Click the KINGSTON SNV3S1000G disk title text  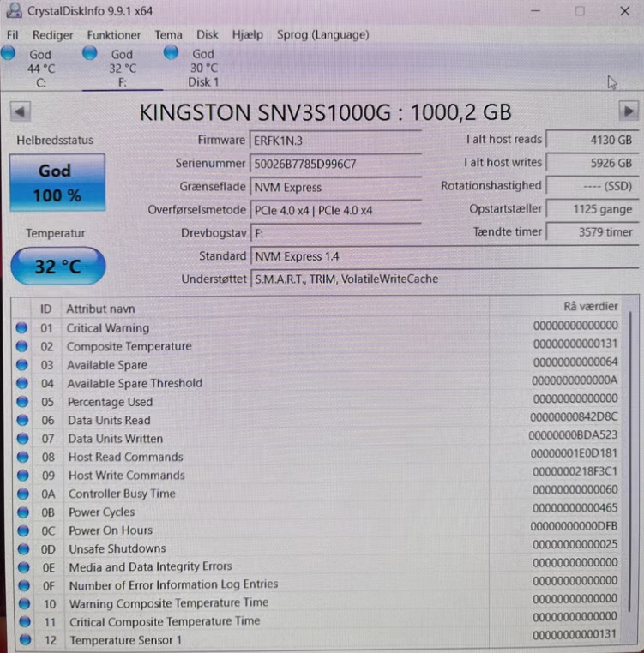point(325,112)
